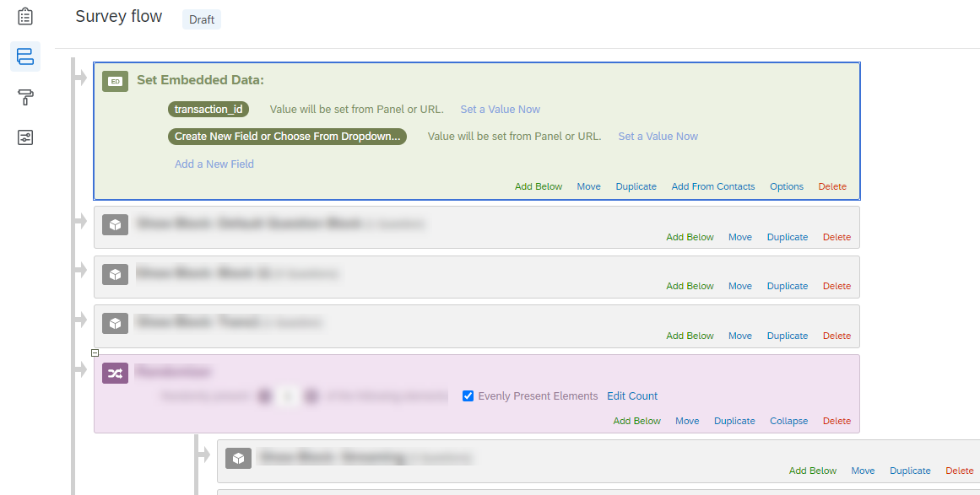The image size is (980, 495).
Task: Click the cube icon on the fourth block
Action: tap(115, 322)
